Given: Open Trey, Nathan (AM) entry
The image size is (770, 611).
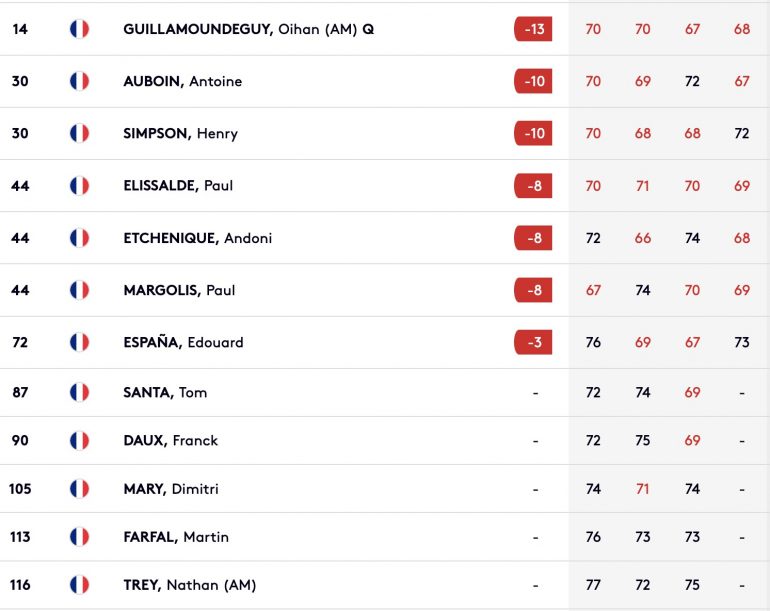Looking at the screenshot, I should (x=190, y=585).
